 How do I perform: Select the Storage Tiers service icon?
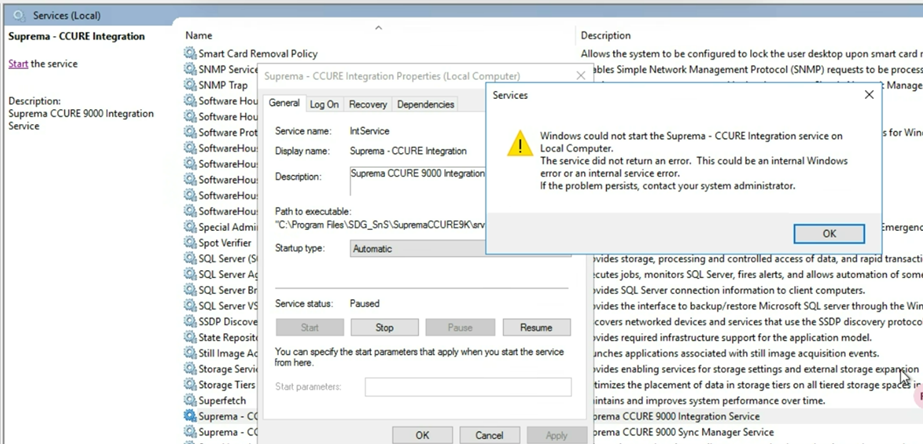(190, 385)
